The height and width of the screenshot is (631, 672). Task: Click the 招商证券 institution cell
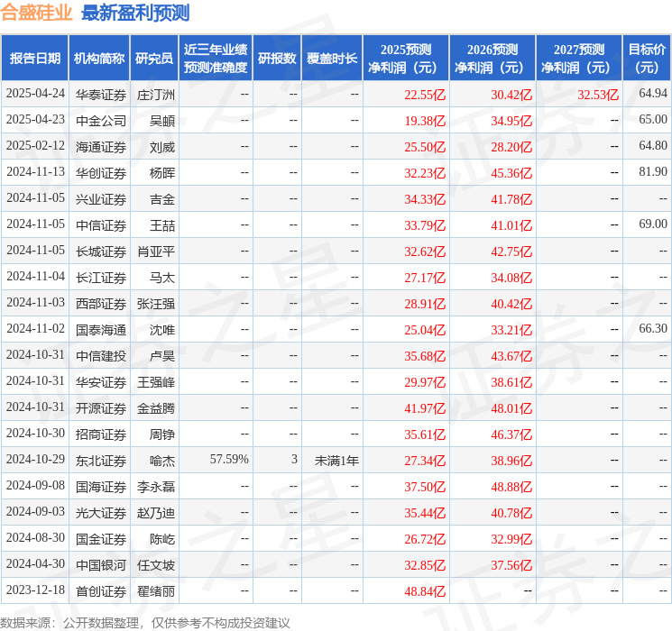pyautogui.click(x=101, y=434)
